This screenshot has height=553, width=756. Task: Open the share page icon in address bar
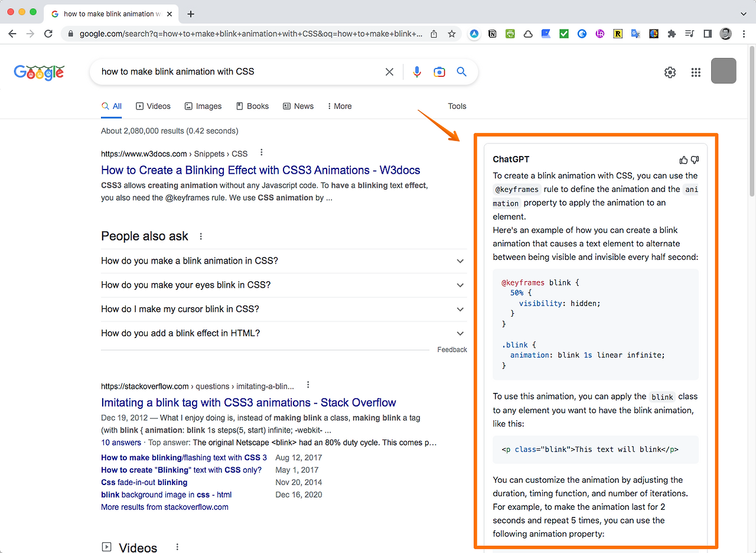(x=434, y=34)
